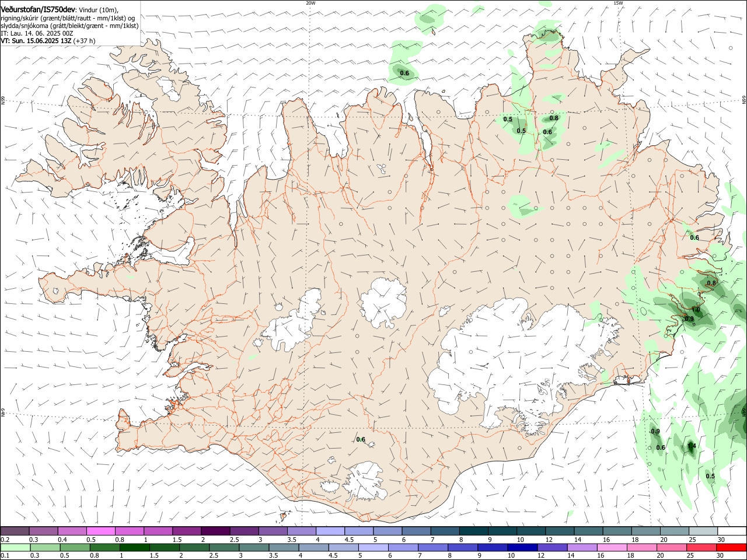Image resolution: width=747 pixels, height=560 pixels.
Task: Choose the light pink 16 mm rain swatch
Action: pos(611,547)
